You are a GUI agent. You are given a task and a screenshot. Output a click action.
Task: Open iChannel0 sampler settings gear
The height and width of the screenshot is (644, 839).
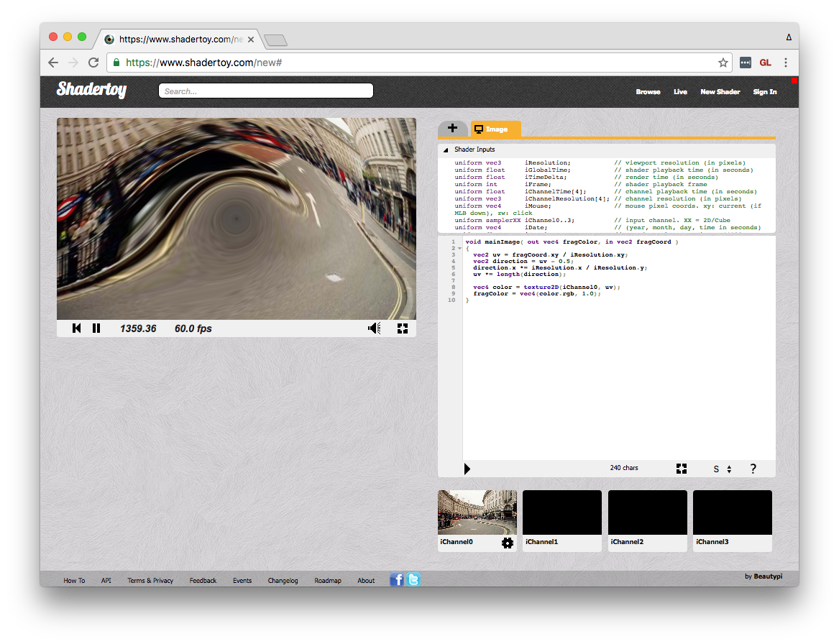click(508, 543)
